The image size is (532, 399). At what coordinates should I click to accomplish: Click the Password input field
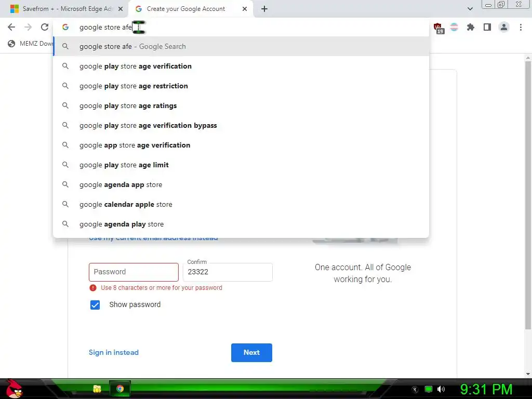click(134, 272)
